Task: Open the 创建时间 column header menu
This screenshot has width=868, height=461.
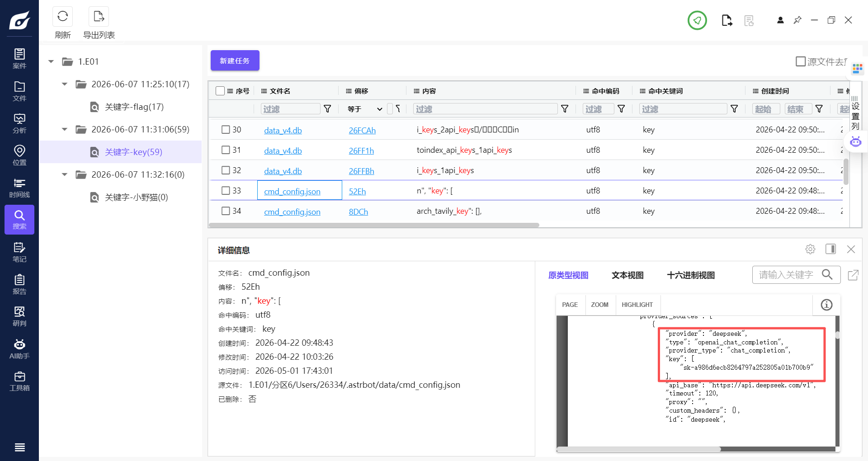Action: (755, 91)
